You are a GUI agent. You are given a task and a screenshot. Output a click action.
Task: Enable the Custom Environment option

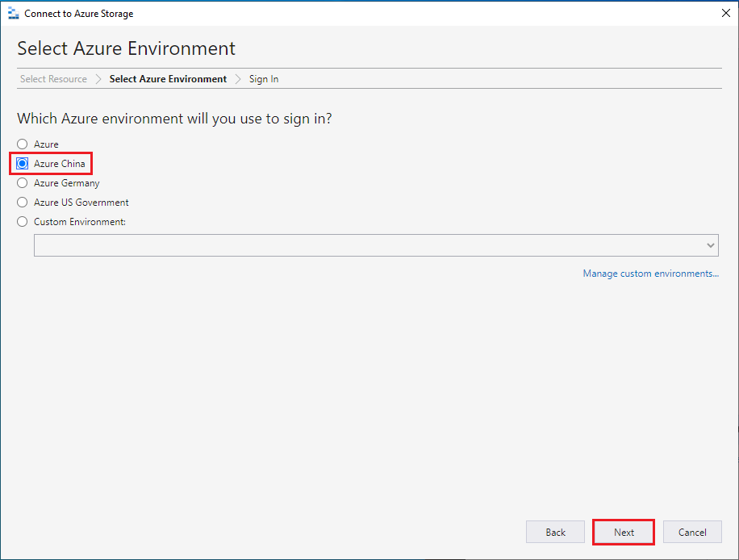[x=22, y=221]
